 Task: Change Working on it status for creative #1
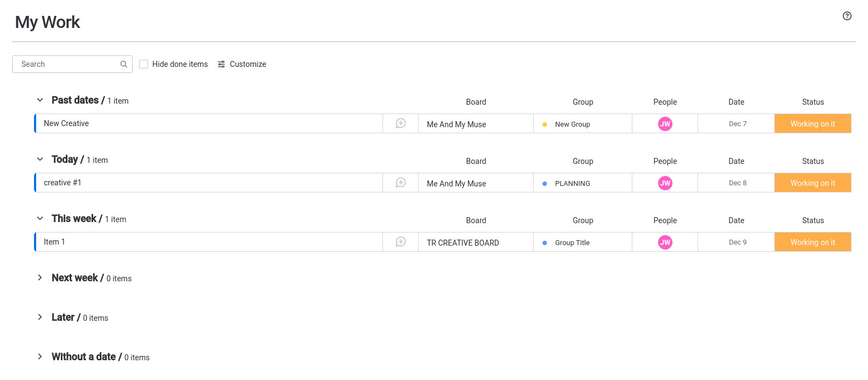tap(812, 183)
